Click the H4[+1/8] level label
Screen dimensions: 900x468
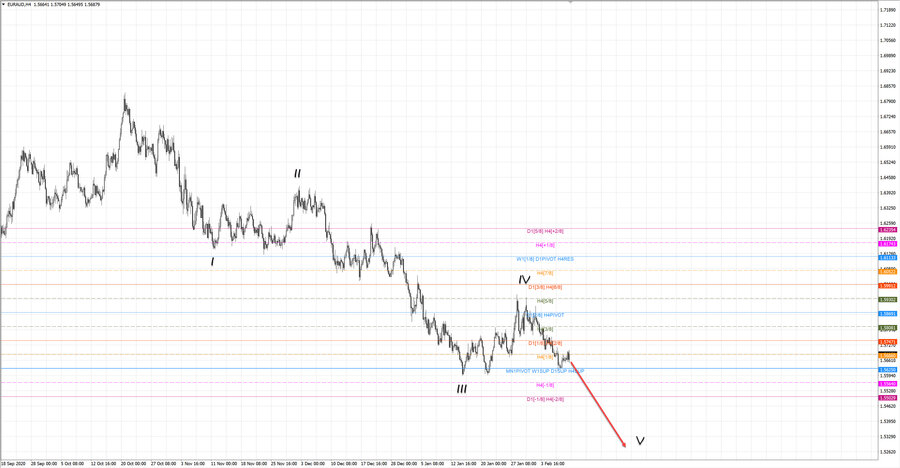point(545,245)
